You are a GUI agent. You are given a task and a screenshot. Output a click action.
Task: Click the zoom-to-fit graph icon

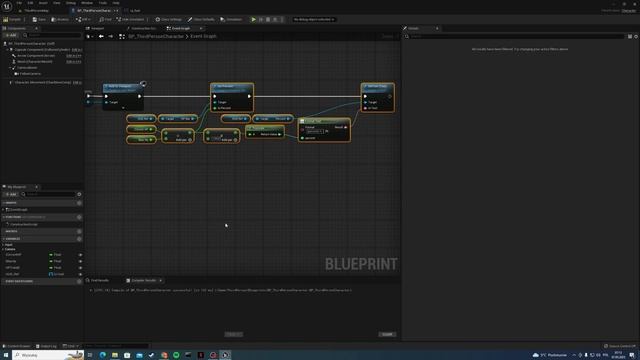[122, 36]
